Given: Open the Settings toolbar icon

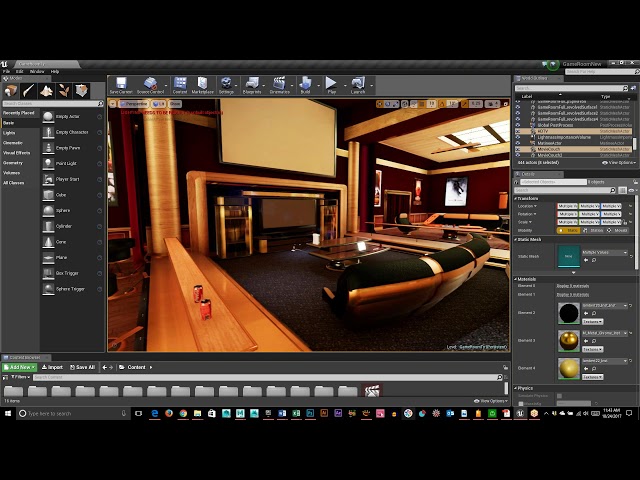Looking at the screenshot, I should click(x=226, y=83).
